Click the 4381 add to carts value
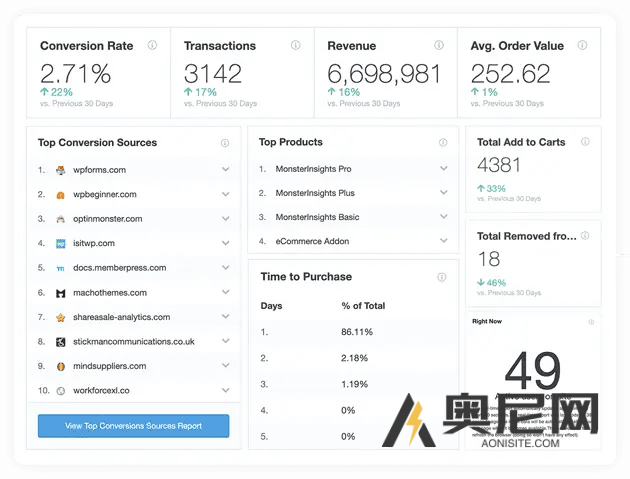Screen dimensions: 630x479 tap(499, 165)
